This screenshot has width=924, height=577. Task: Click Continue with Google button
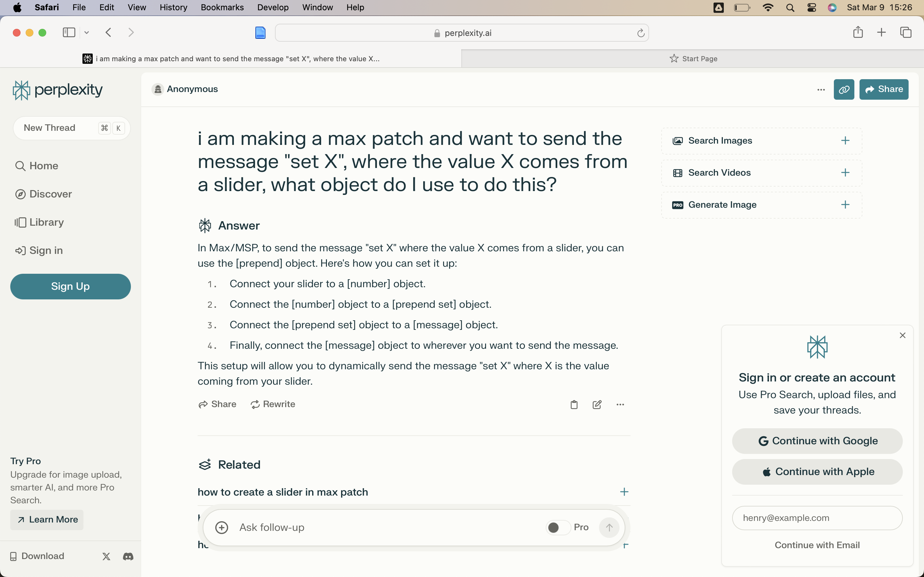click(817, 441)
